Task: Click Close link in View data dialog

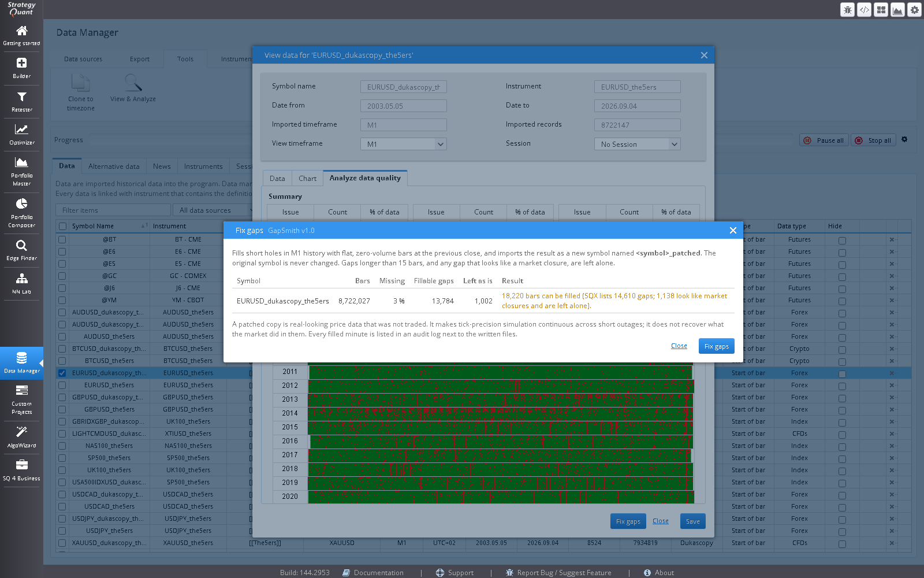Action: point(661,521)
